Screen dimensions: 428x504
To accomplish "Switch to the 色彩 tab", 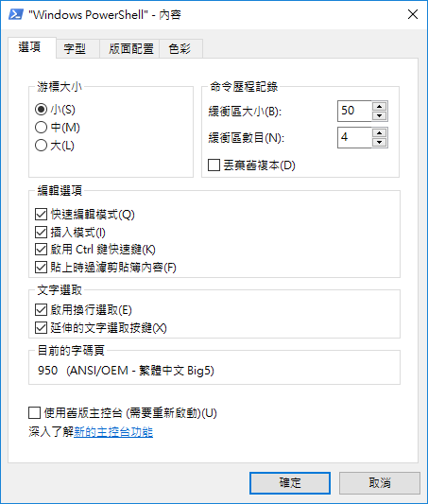I will (x=180, y=49).
